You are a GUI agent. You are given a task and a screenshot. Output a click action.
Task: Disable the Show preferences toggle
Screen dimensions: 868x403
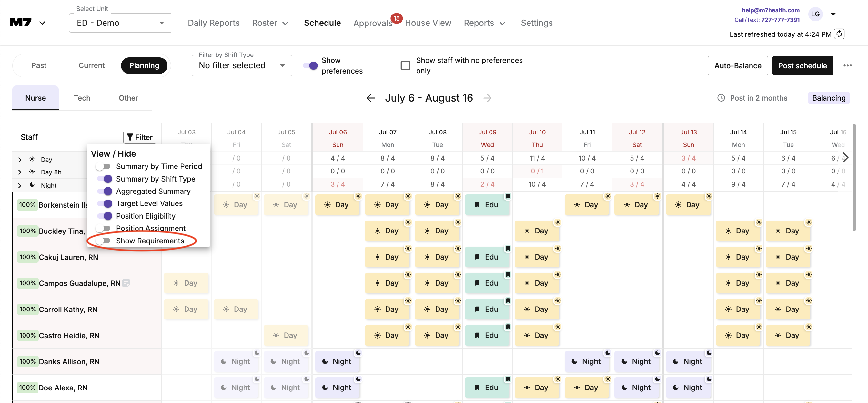tap(310, 65)
